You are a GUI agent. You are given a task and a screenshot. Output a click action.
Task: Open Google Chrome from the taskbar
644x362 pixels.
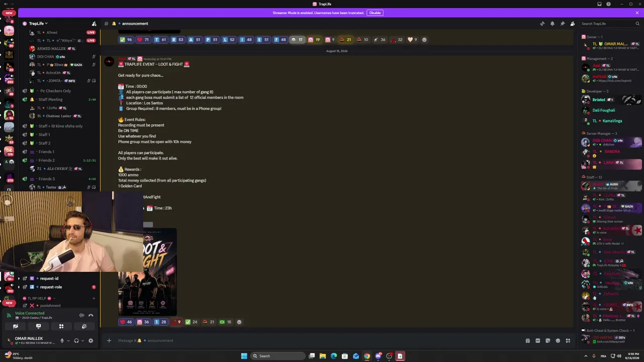(367, 356)
